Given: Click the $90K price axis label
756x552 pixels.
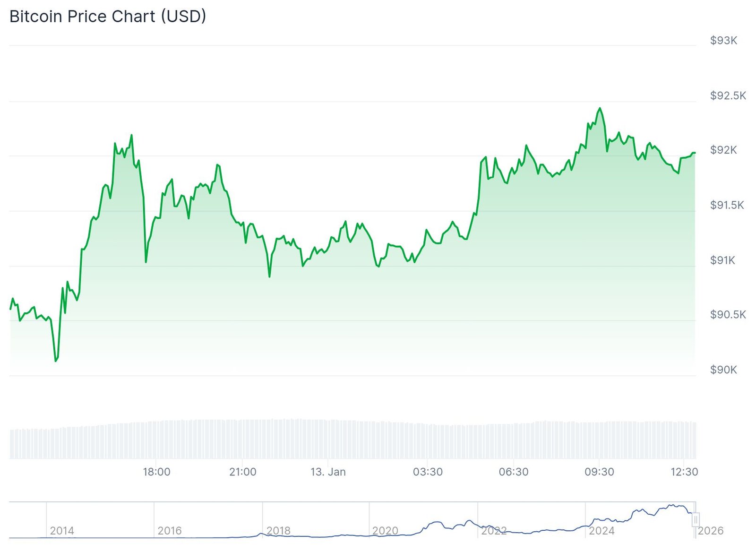Looking at the screenshot, I should (723, 370).
